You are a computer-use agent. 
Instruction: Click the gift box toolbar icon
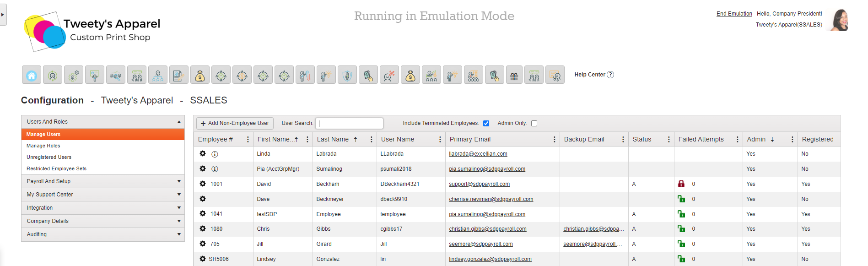pyautogui.click(x=514, y=75)
